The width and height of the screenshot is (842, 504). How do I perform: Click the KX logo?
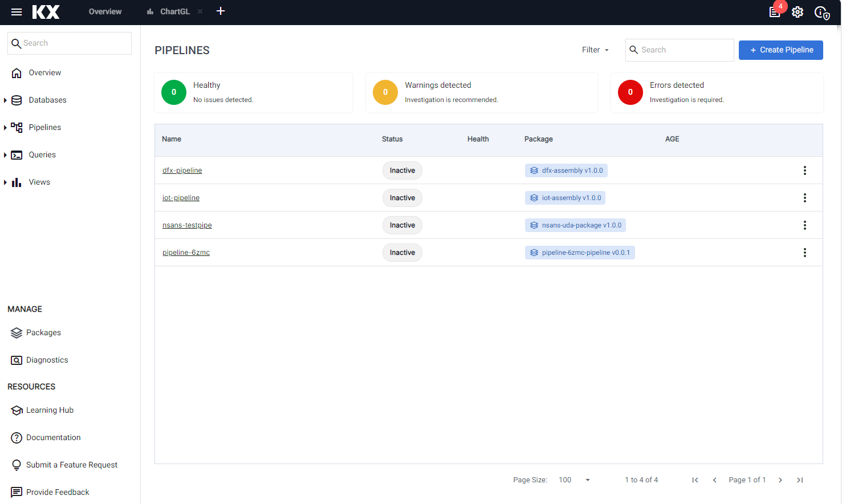(x=46, y=12)
